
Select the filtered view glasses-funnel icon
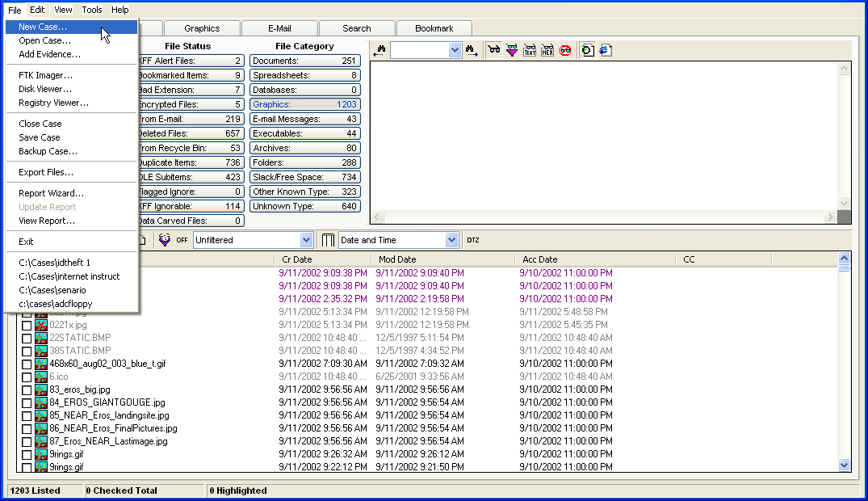[x=512, y=50]
